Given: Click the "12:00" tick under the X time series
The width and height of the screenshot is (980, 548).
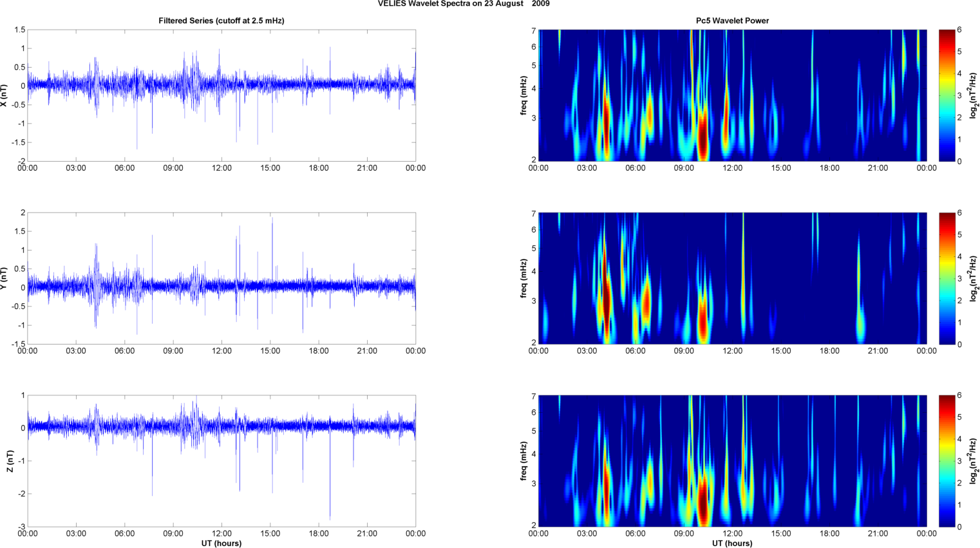Looking at the screenshot, I should (221, 168).
